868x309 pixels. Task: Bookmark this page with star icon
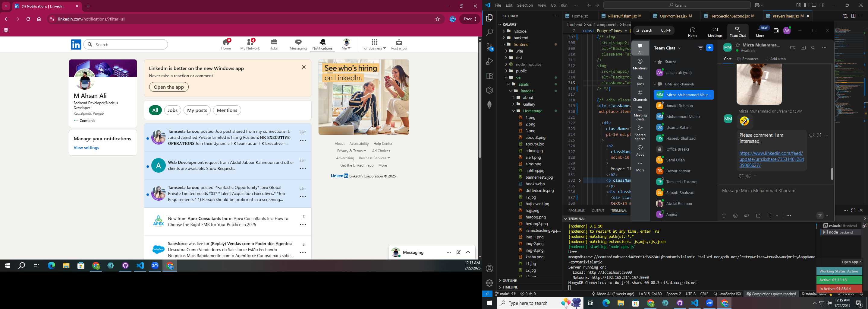click(x=437, y=19)
